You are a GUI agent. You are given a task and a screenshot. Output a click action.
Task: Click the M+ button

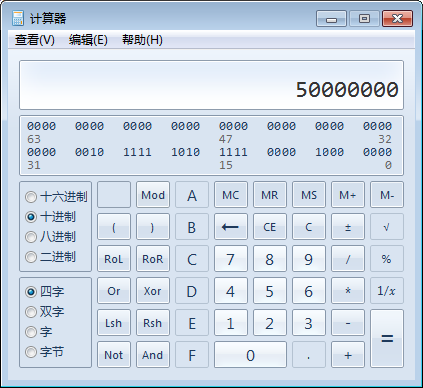tap(348, 195)
